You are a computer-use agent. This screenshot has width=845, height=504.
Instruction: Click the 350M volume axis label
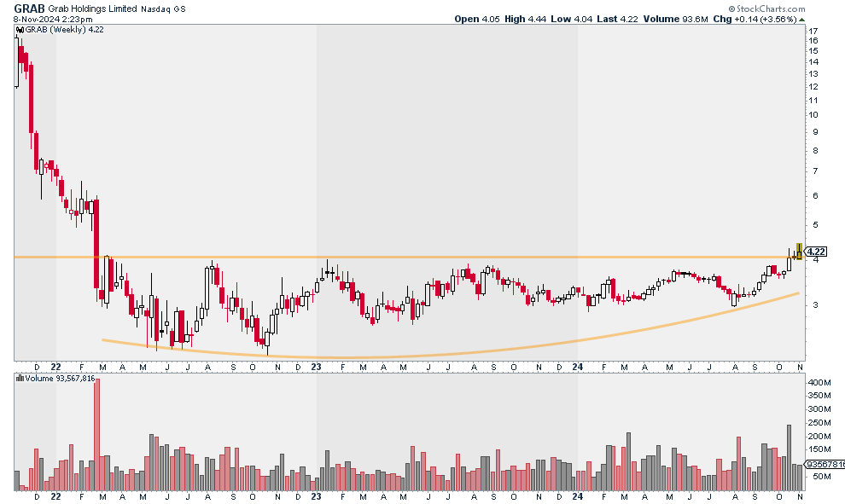tap(819, 396)
